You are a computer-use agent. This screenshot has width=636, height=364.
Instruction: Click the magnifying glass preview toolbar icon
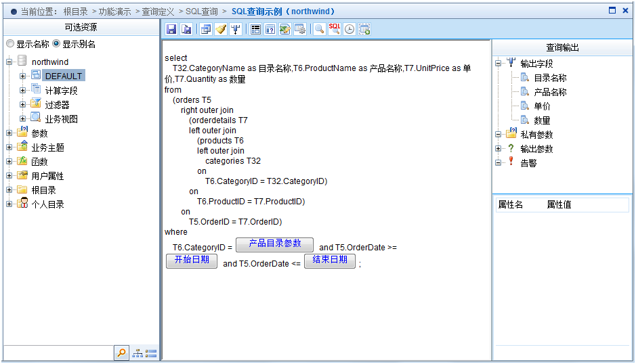320,29
